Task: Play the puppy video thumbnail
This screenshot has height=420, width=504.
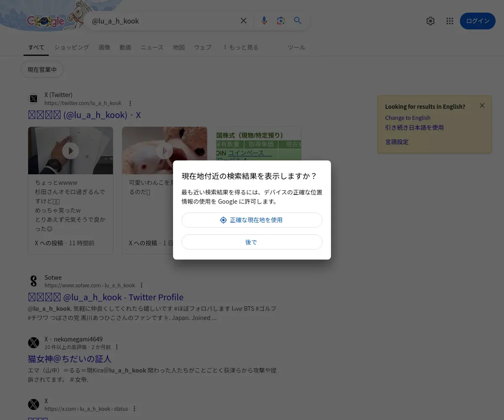Action: (x=165, y=150)
